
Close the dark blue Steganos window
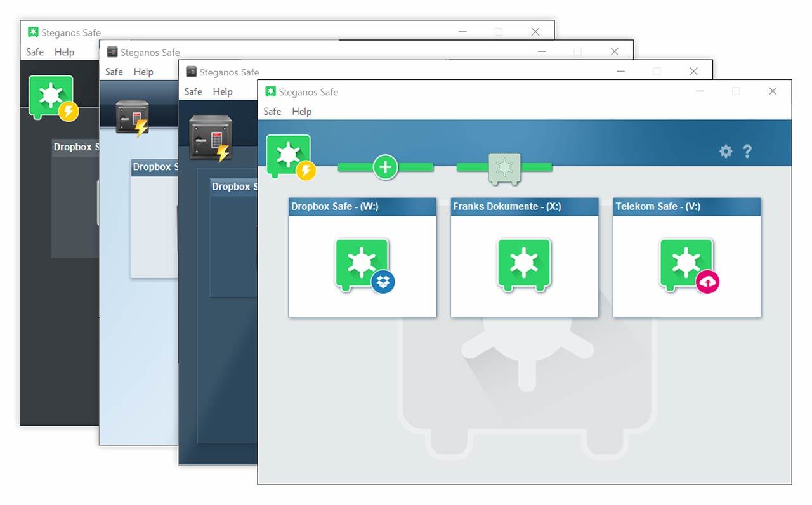[693, 71]
